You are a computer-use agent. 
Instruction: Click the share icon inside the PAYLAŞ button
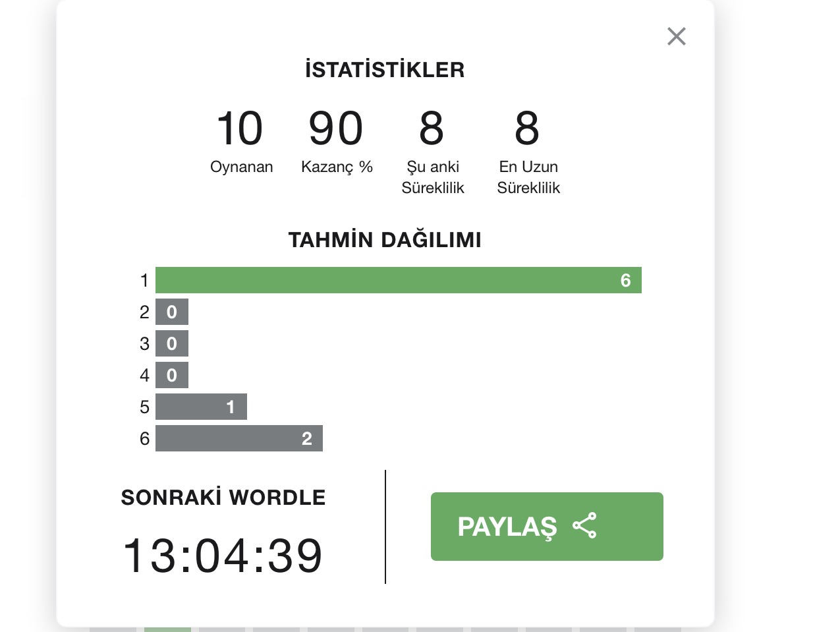[584, 526]
